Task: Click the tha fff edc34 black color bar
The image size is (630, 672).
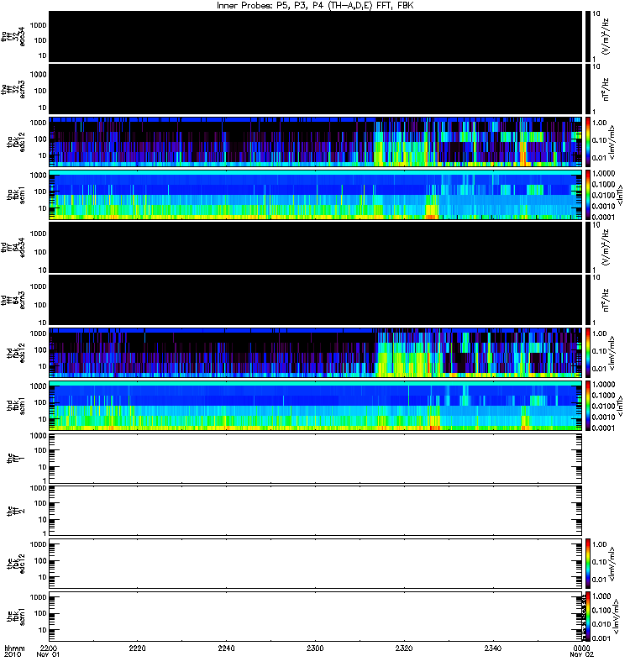Action: pos(588,36)
